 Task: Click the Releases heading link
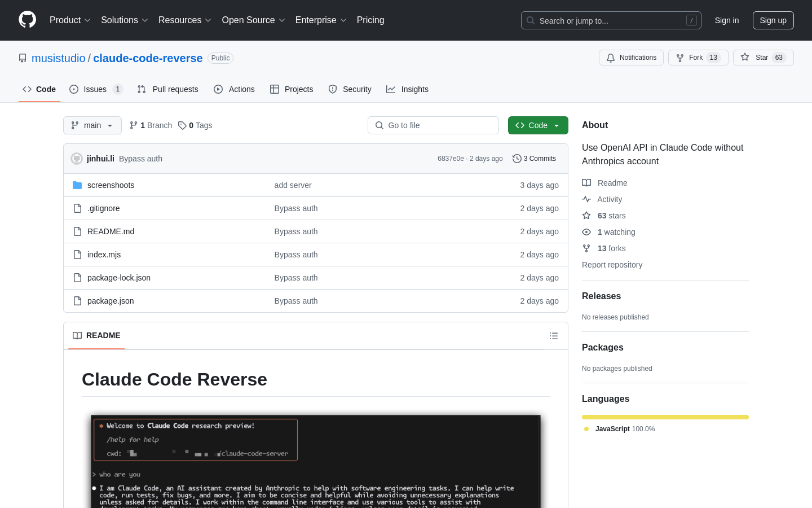click(x=601, y=296)
